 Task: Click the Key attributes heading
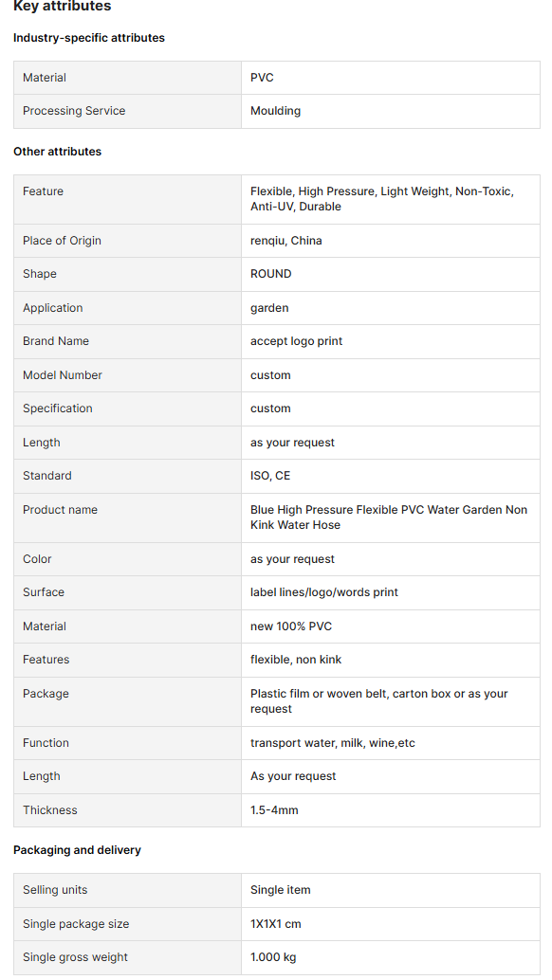coord(62,7)
